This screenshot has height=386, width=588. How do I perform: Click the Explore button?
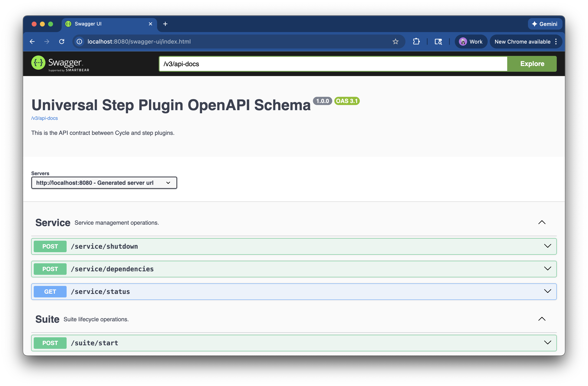point(532,64)
